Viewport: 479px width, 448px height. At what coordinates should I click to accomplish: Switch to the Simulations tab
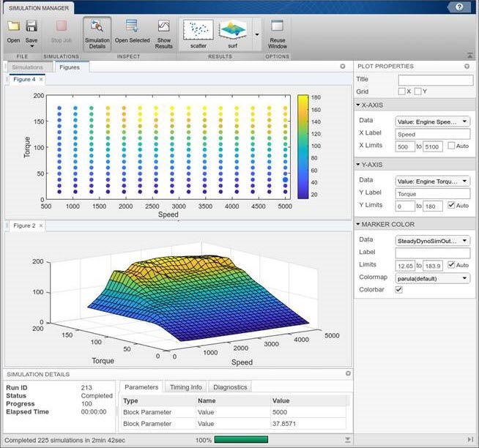click(28, 67)
